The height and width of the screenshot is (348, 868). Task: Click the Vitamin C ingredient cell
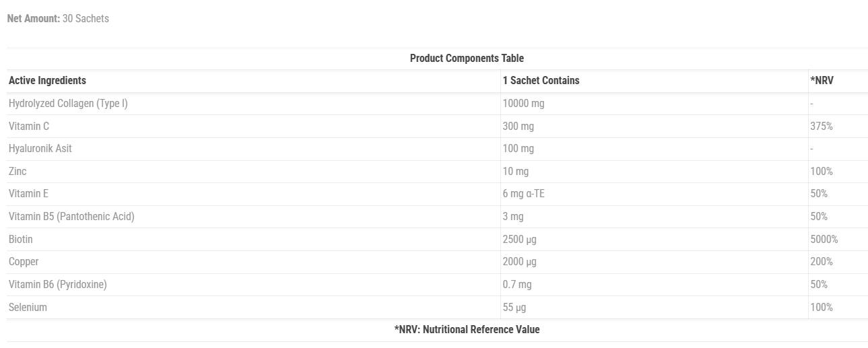(29, 126)
